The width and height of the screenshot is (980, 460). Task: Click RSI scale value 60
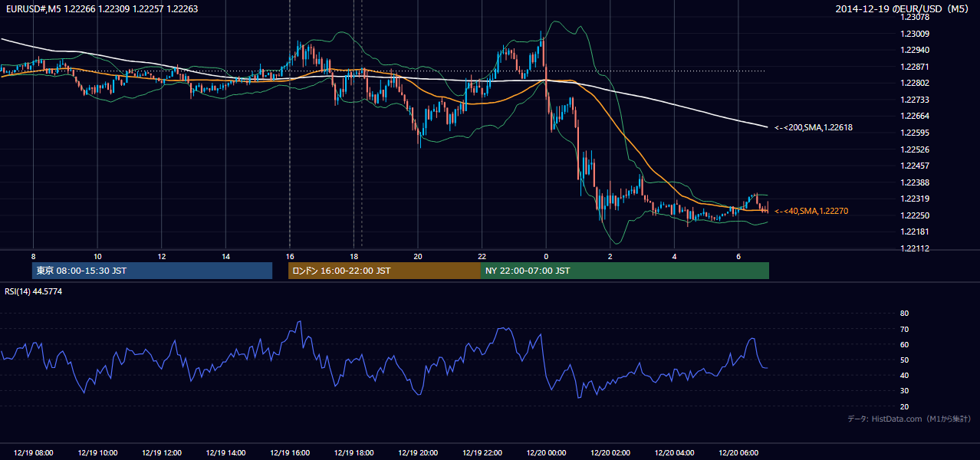[x=904, y=344]
